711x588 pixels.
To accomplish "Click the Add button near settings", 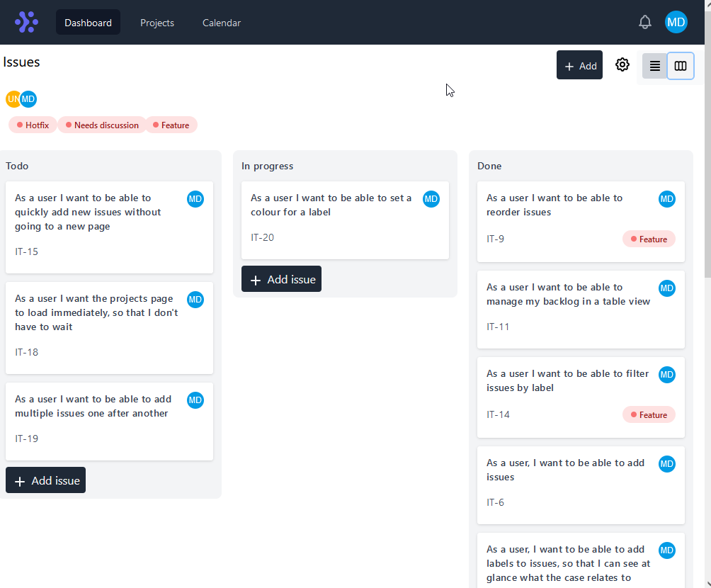I will (579, 65).
